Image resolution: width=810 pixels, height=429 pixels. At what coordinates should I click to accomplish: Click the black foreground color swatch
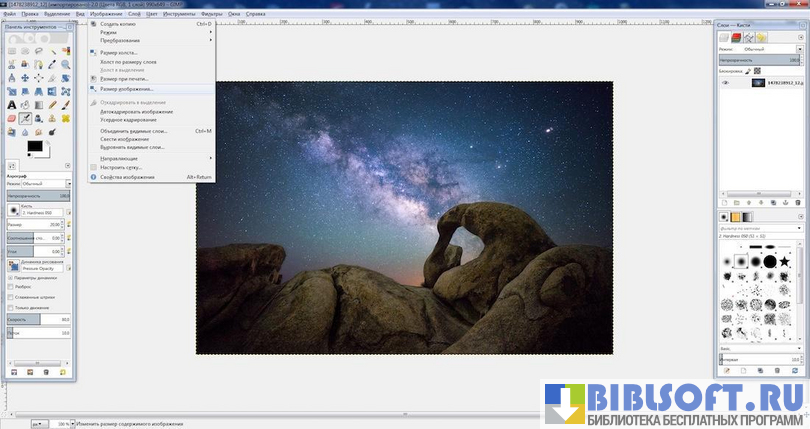click(34, 146)
